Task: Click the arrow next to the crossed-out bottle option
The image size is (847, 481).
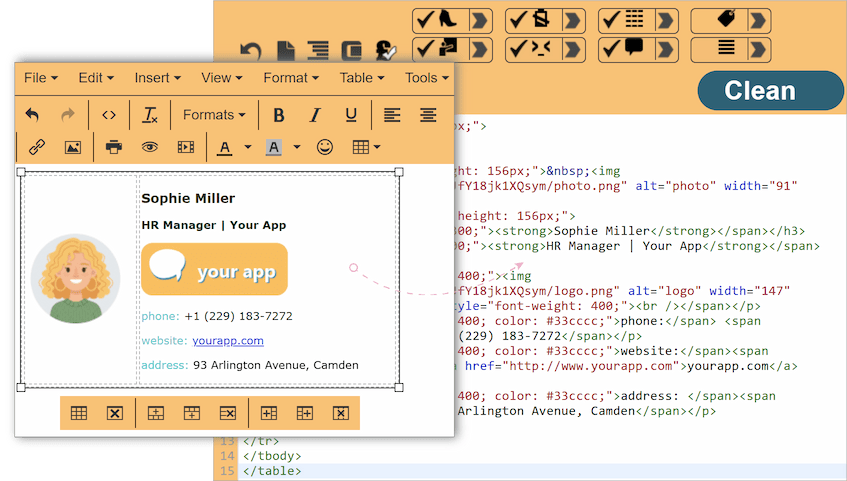Action: pyautogui.click(x=573, y=21)
